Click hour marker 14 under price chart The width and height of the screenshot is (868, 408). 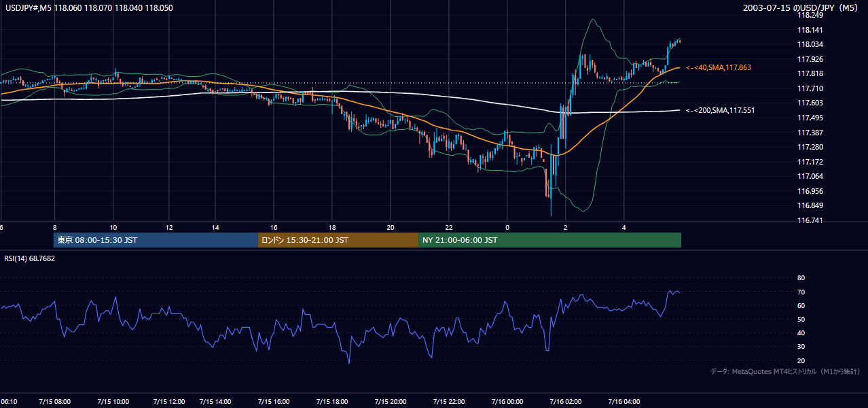215,227
